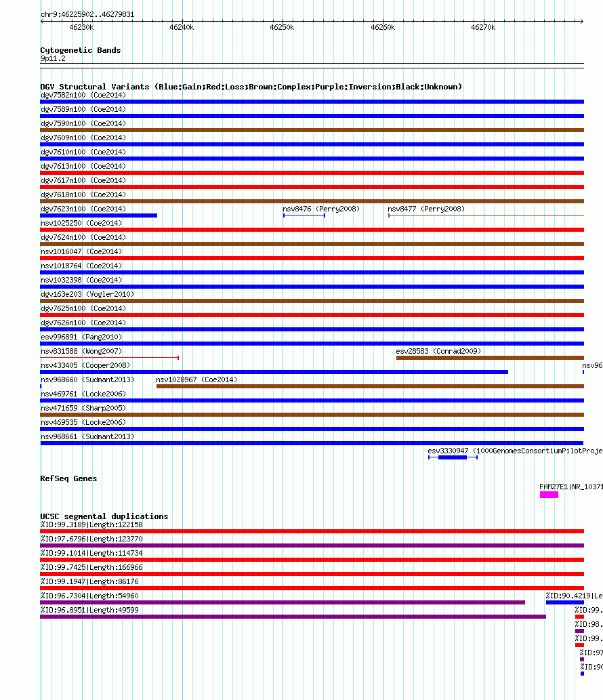Select variant label nsv831588 (Wong2007)
The height and width of the screenshot is (700, 603).
point(81,351)
